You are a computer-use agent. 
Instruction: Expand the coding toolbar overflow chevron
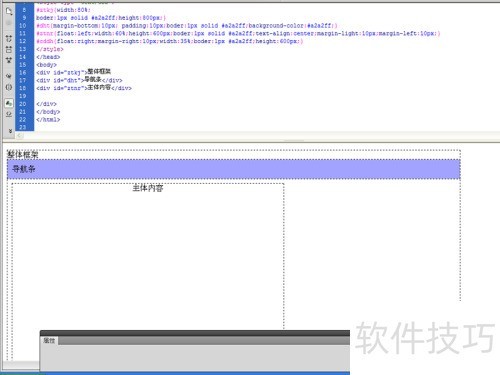pos(10,131)
